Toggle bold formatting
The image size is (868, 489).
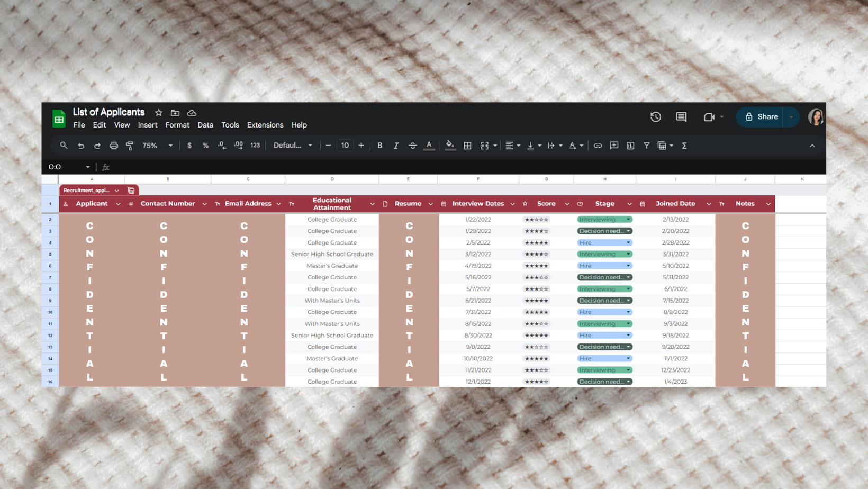379,146
